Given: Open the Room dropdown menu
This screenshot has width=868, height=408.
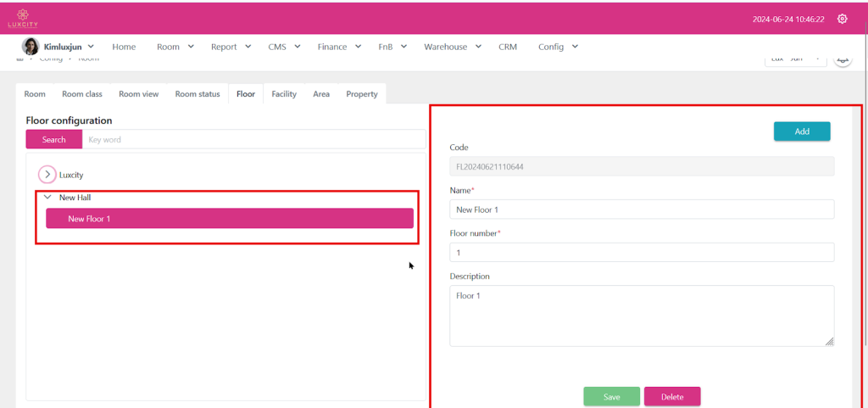Looking at the screenshot, I should (175, 47).
